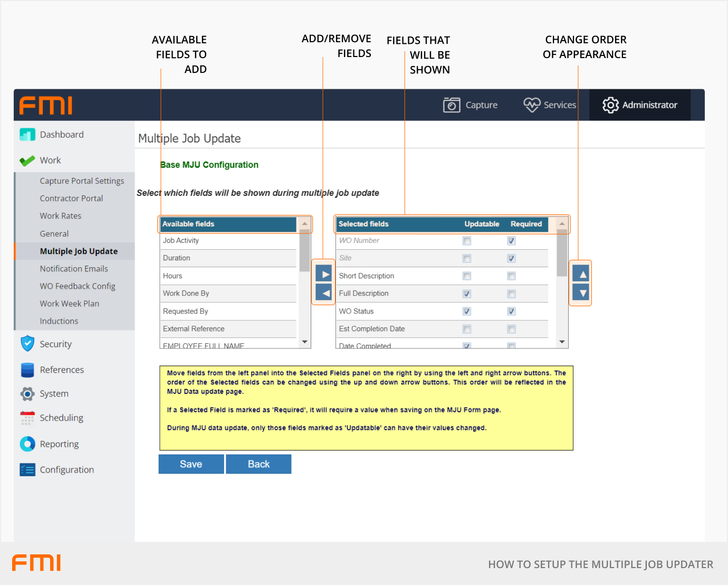Click the Save button
Viewport: 728px width, 585px height.
[191, 464]
